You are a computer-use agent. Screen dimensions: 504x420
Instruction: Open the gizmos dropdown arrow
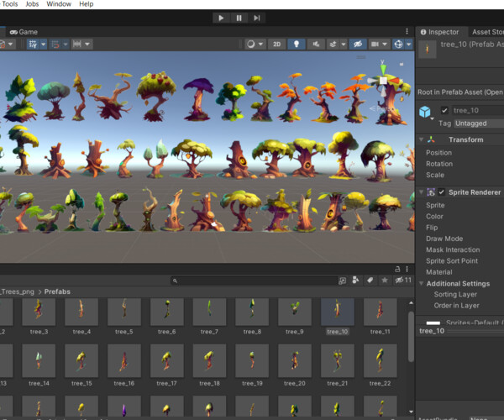[408, 44]
